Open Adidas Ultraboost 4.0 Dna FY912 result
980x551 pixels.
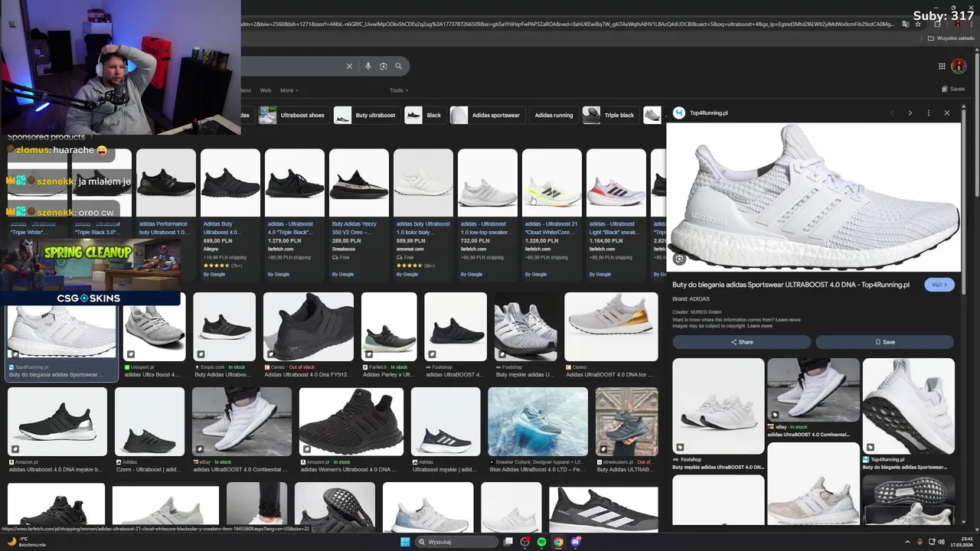click(x=309, y=335)
